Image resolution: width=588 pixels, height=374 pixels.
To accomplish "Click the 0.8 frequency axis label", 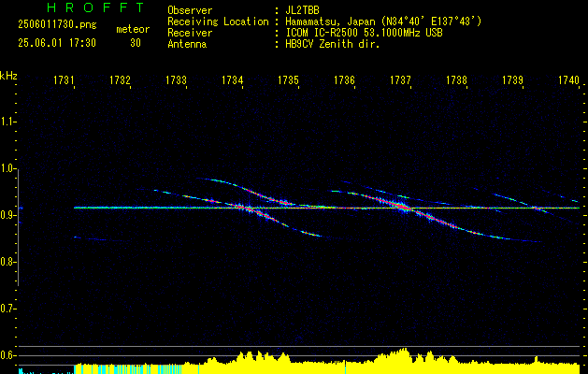I will coord(7,262).
